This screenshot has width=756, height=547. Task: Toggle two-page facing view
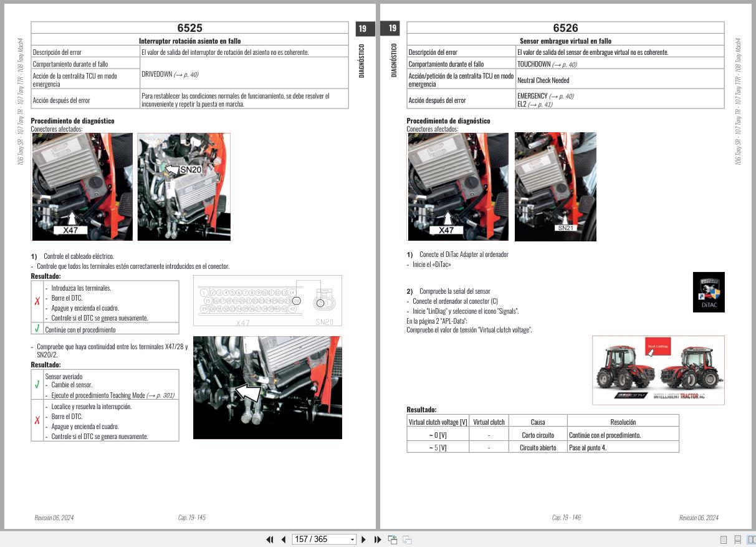tap(752, 539)
